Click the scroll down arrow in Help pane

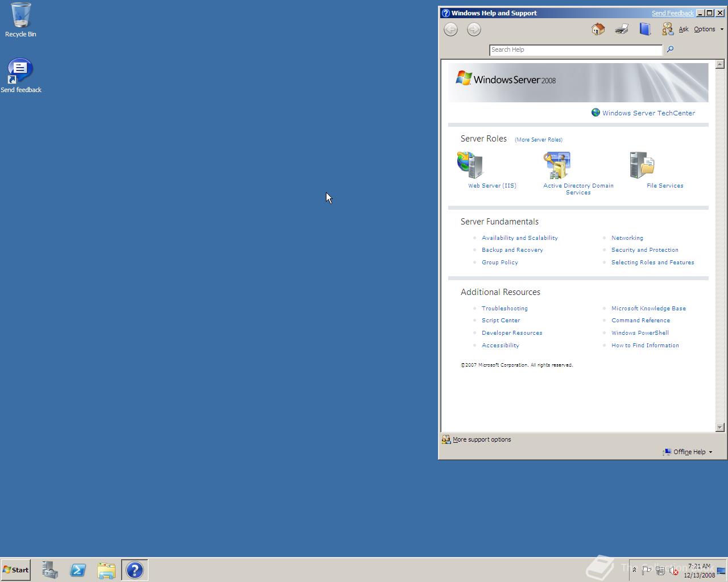click(x=720, y=427)
